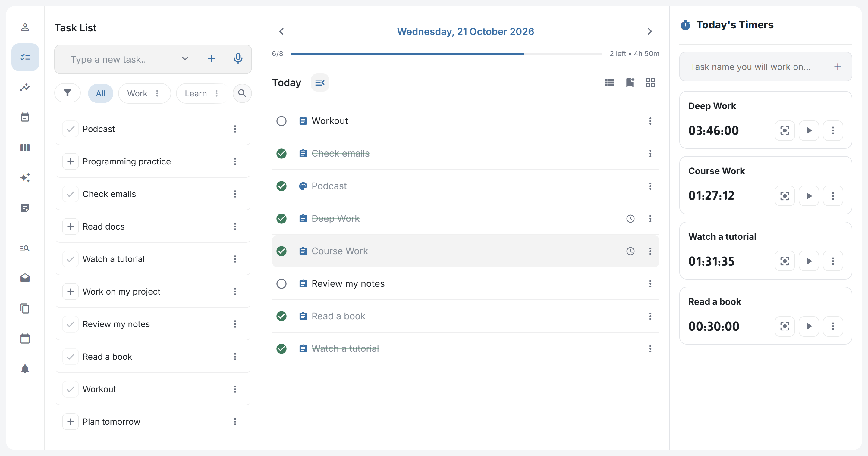868x456 pixels.
Task: Open the trends chart icon in sidebar
Action: [x=25, y=88]
